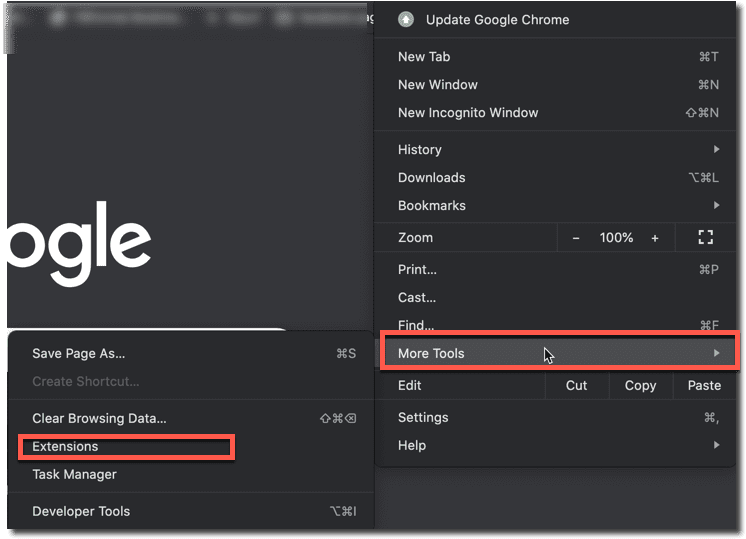Choose Save Page As... in submenu
The height and width of the screenshot is (539, 746).
click(190, 353)
